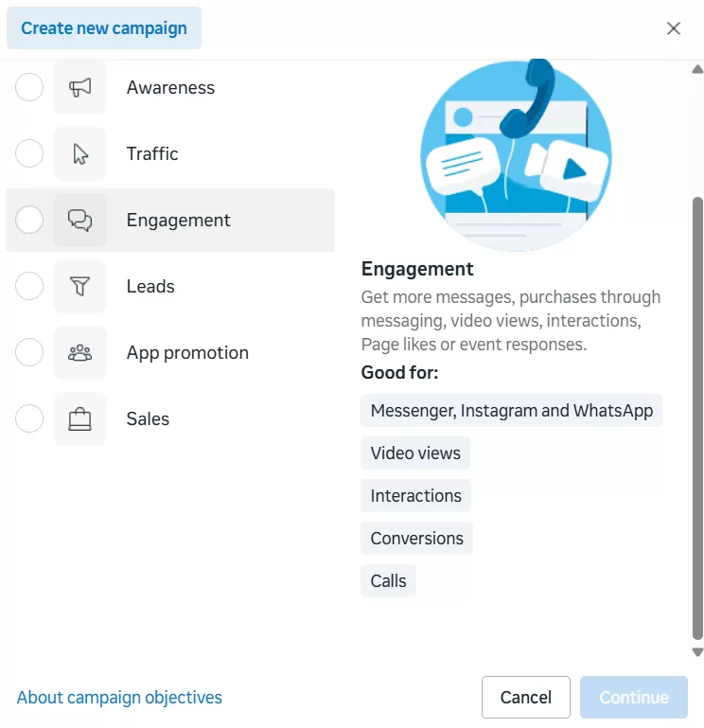Select the Traffic radio button

(x=29, y=154)
